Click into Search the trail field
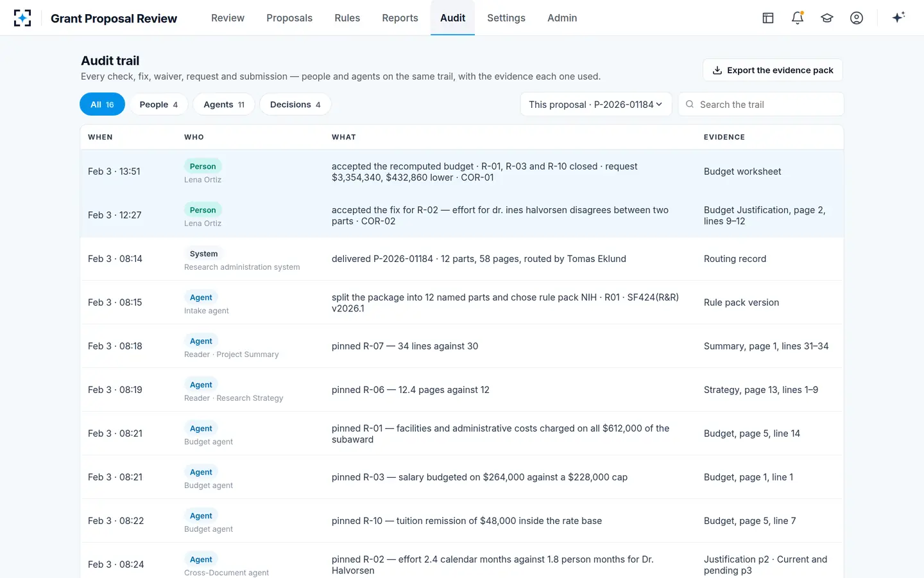924x578 pixels. 761,104
